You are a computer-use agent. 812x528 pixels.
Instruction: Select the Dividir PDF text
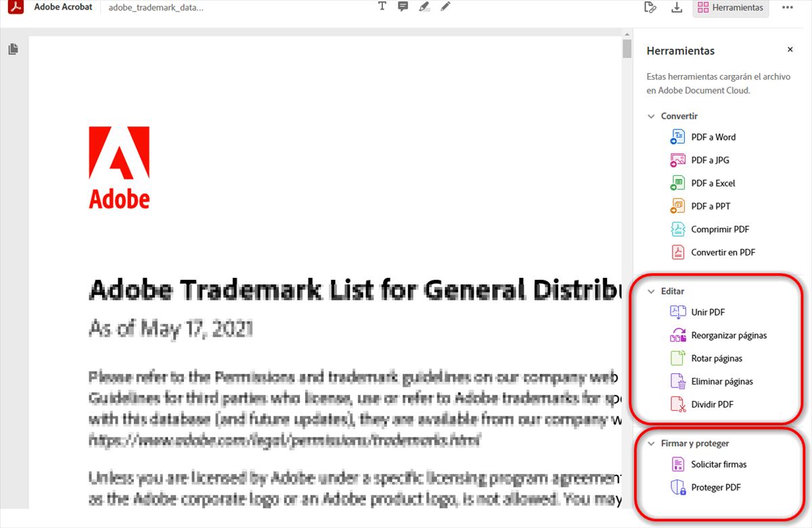[x=712, y=404]
